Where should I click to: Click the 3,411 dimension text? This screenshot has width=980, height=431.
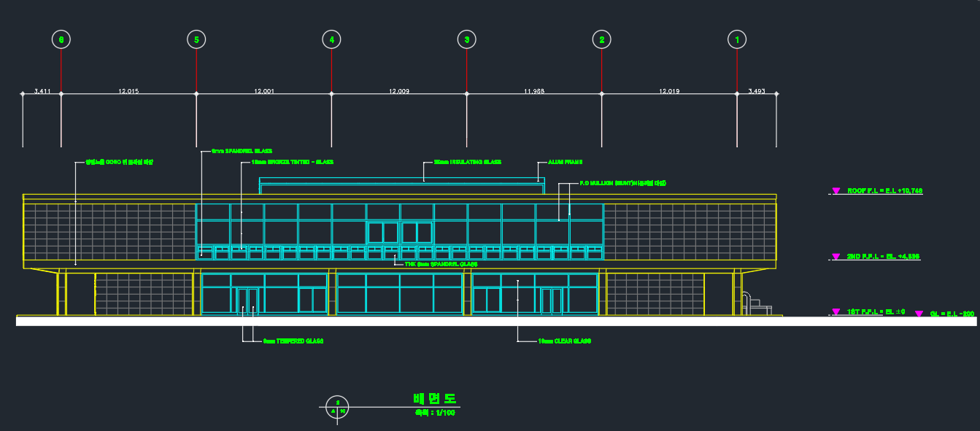pos(42,91)
